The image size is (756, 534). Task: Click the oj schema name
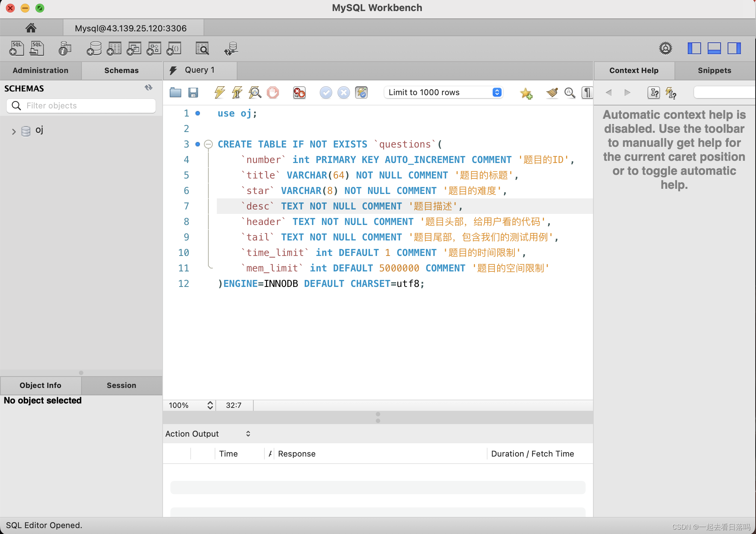(39, 130)
